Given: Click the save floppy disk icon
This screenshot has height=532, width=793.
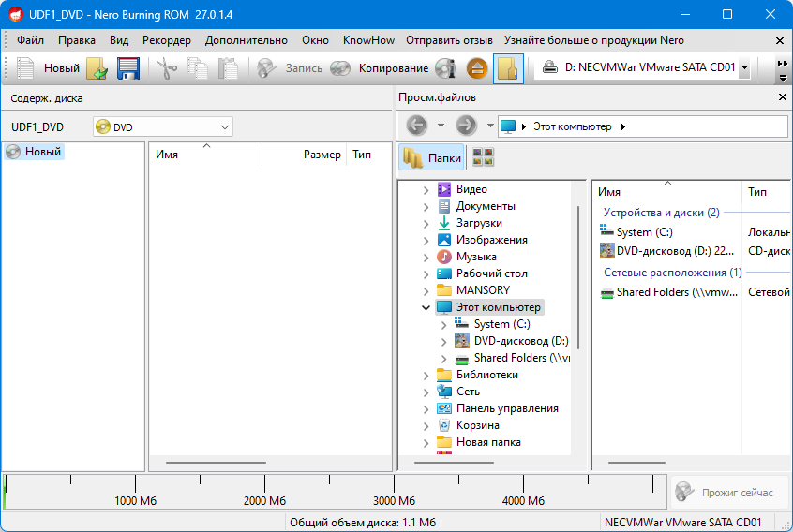Looking at the screenshot, I should point(127,68).
